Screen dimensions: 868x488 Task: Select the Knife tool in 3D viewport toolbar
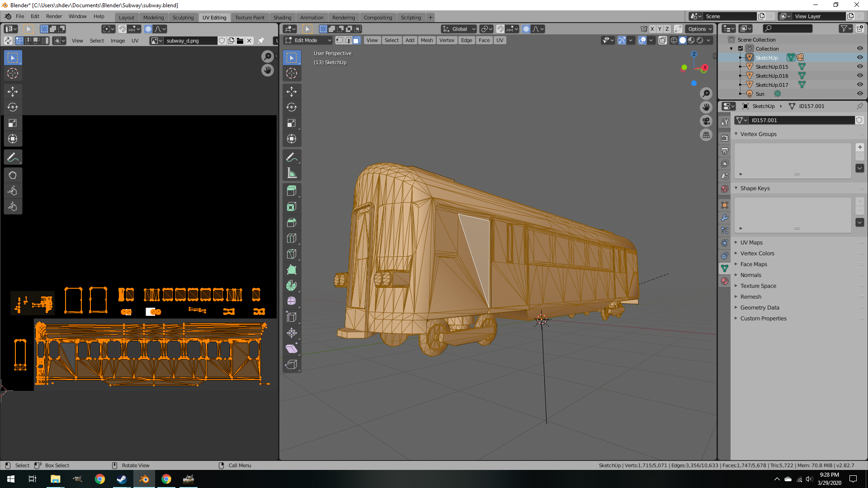click(x=292, y=254)
